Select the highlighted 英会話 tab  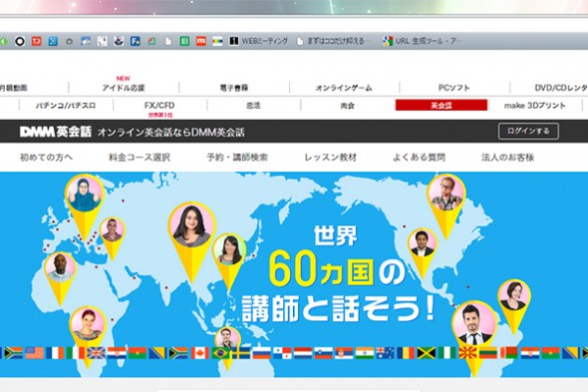(441, 105)
